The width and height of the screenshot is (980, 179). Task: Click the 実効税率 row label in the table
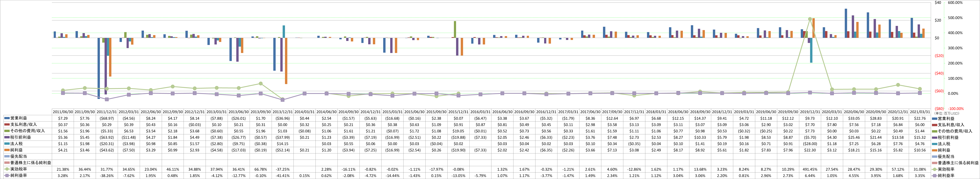(x=18, y=169)
